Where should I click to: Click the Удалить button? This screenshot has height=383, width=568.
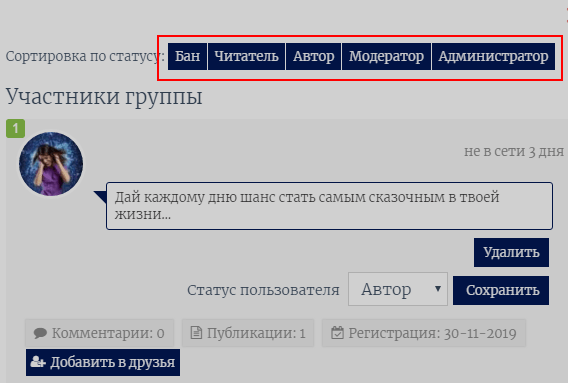511,252
